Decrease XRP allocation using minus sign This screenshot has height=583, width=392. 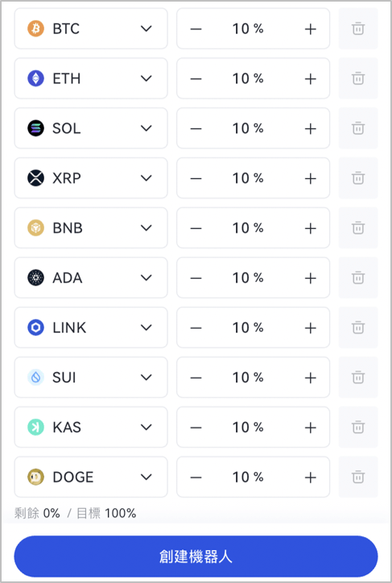pos(196,179)
